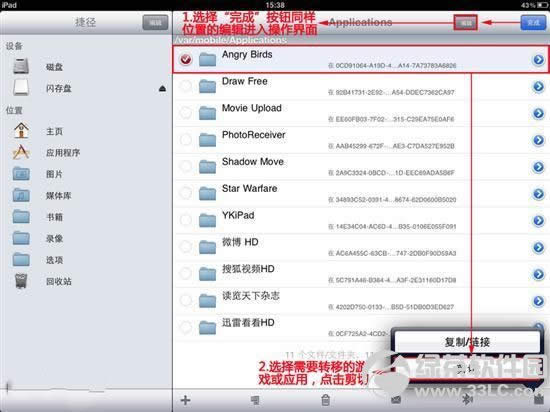Screen dimensions: 550x412
Task: Open PhotoReceiver detail arrow
Action: point(538,140)
